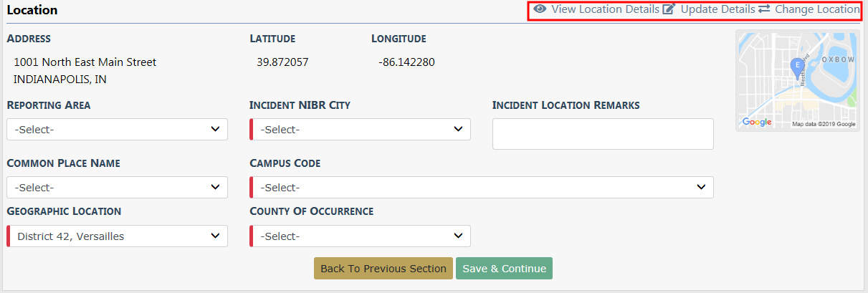Expand the Common Place Name dropdown
The height and width of the screenshot is (293, 868).
[118, 188]
